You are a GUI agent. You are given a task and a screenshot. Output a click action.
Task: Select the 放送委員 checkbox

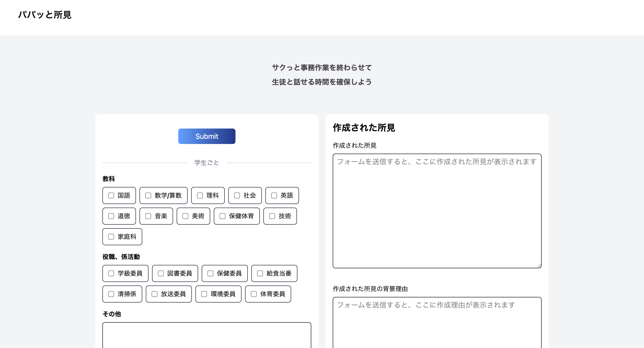155,294
